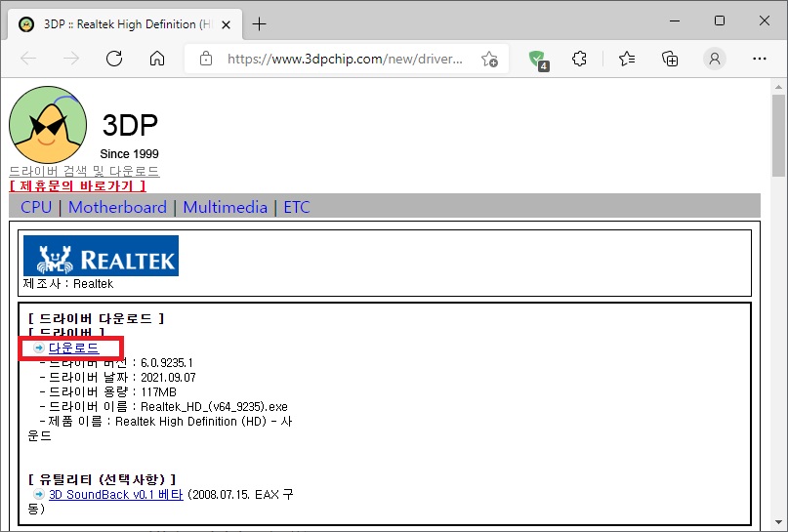Image resolution: width=788 pixels, height=532 pixels.
Task: Go to the browser home page icon
Action: coord(157,59)
